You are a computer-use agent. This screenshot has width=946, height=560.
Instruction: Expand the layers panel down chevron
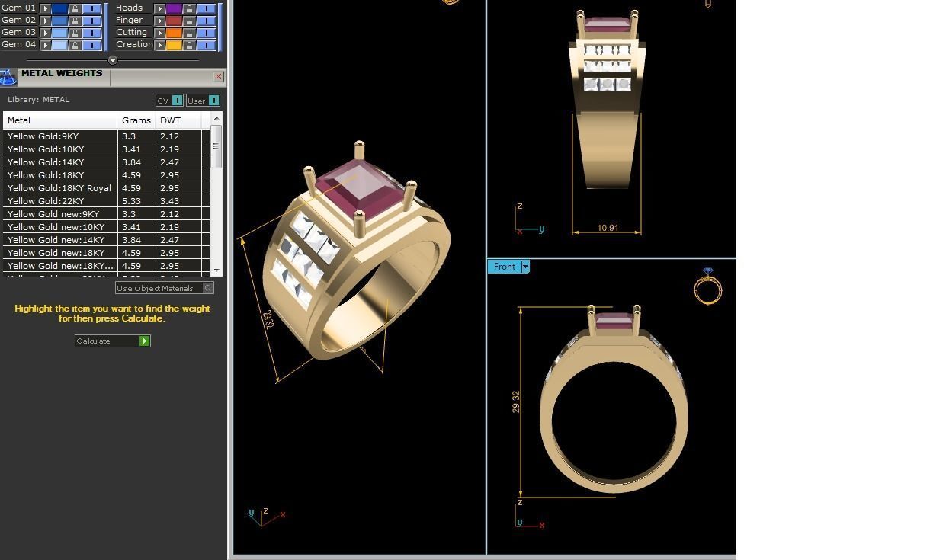(113, 60)
